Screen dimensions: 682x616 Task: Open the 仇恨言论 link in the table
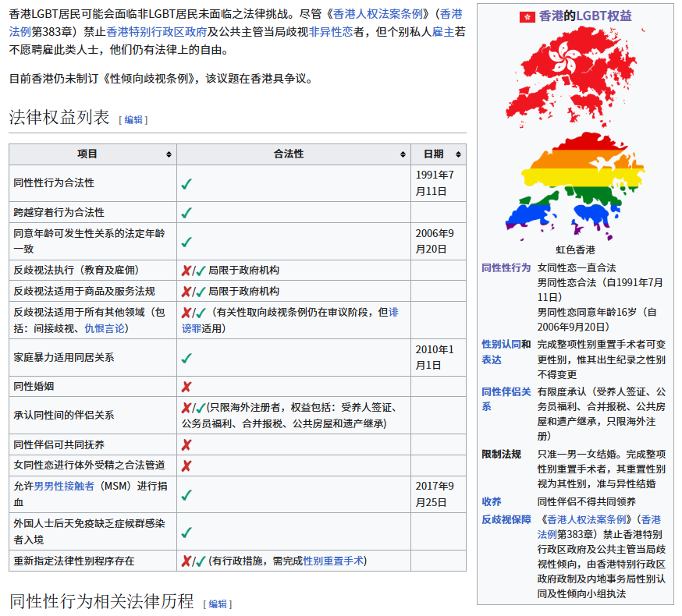pyautogui.click(x=105, y=328)
